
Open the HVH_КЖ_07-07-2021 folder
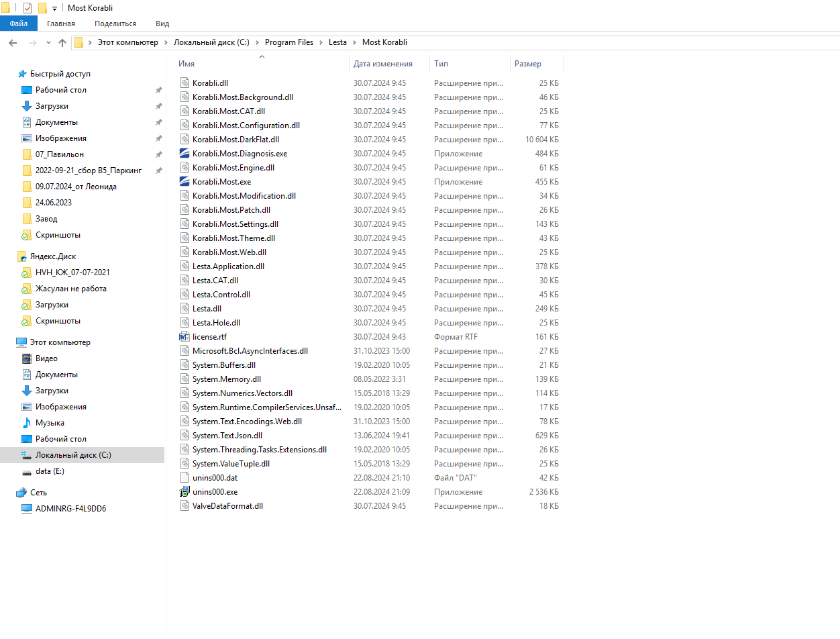coord(72,273)
